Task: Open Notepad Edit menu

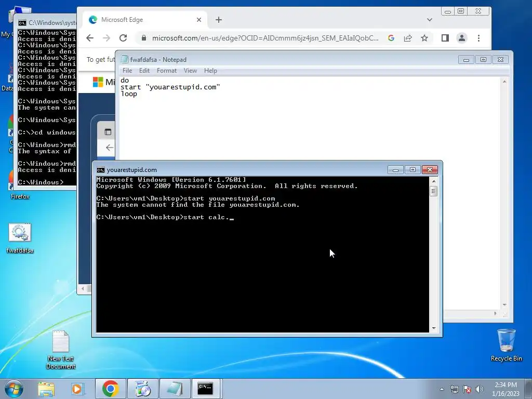Action: point(144,71)
